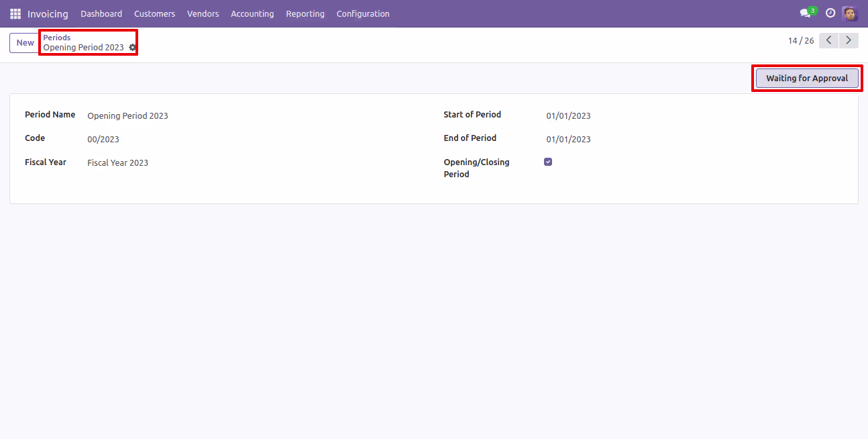868x439 pixels.
Task: Expand the Configuration menu
Action: click(x=363, y=13)
